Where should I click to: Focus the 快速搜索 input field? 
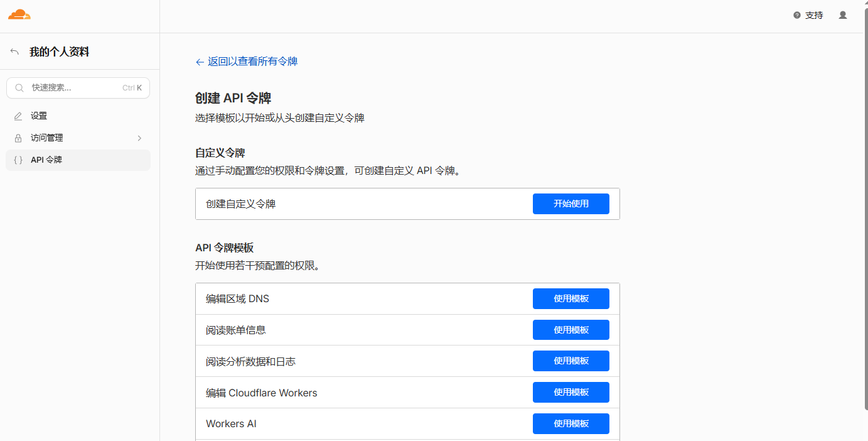[78, 88]
